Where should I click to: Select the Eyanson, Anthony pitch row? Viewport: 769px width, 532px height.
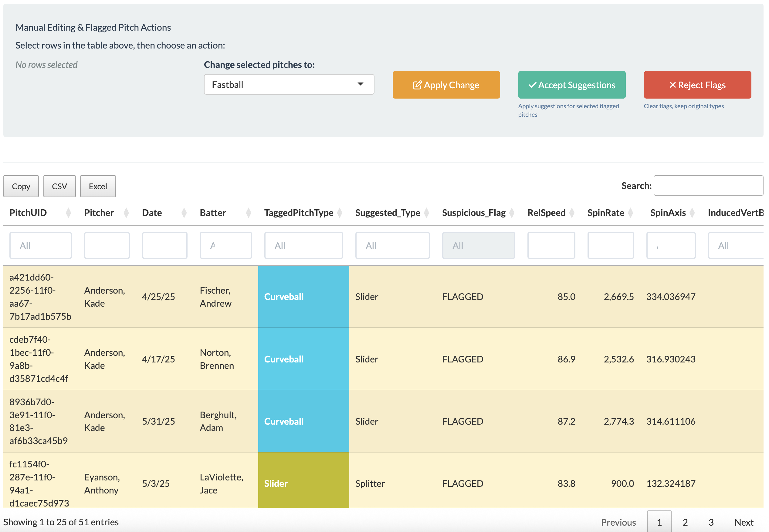pyautogui.click(x=101, y=483)
